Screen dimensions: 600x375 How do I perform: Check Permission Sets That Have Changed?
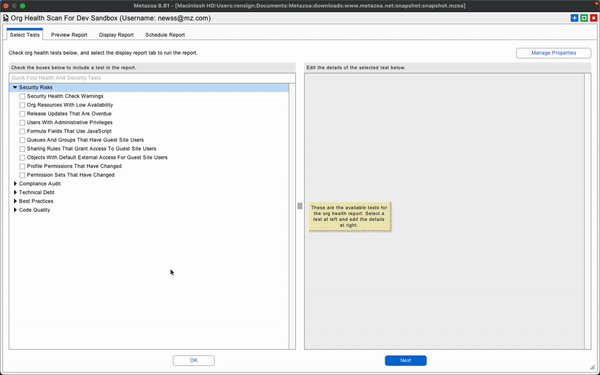point(22,175)
